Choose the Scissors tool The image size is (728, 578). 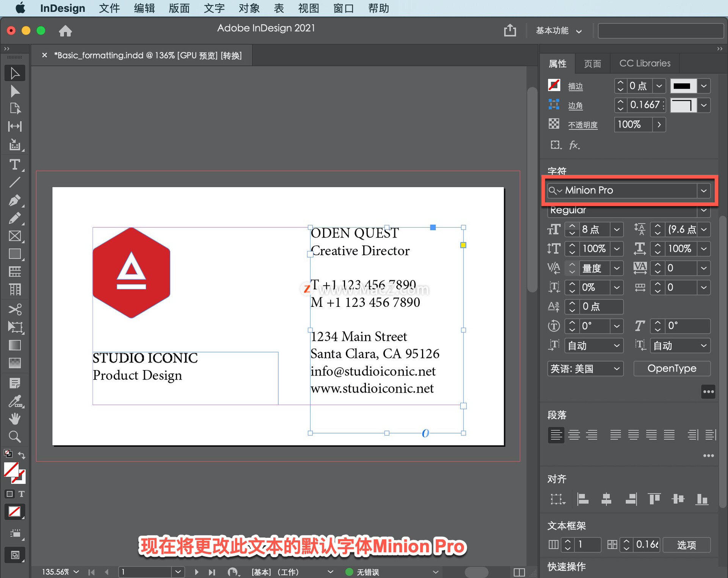click(x=14, y=309)
